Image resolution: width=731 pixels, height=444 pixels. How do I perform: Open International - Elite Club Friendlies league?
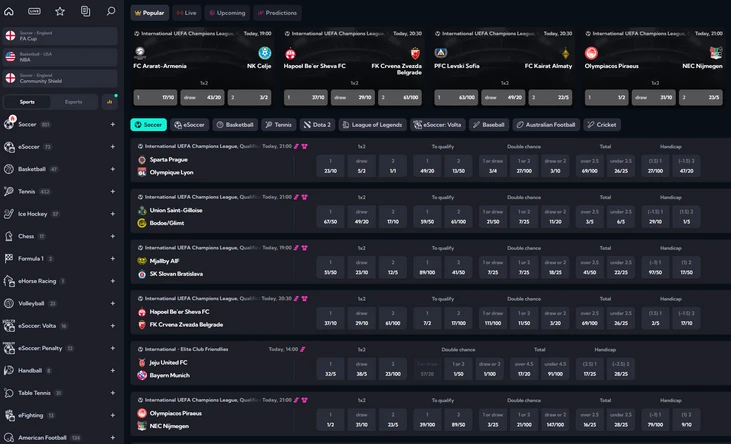tap(186, 349)
